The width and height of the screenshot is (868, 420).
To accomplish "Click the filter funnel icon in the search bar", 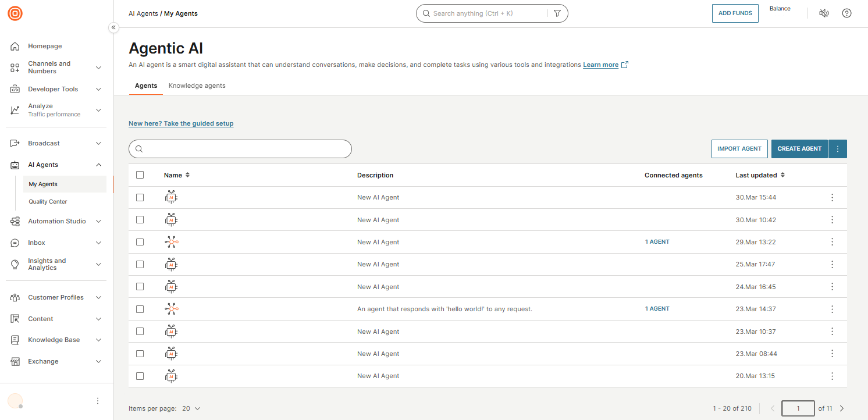I will (557, 13).
